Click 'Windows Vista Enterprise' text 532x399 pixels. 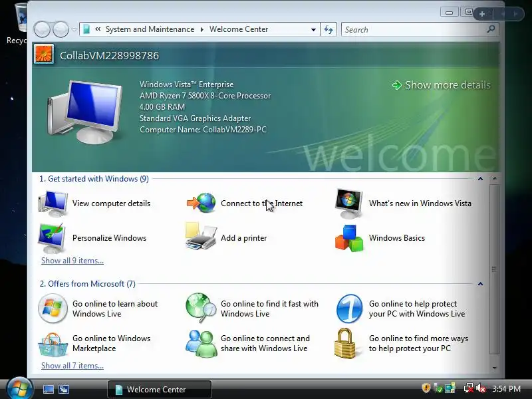click(x=187, y=84)
